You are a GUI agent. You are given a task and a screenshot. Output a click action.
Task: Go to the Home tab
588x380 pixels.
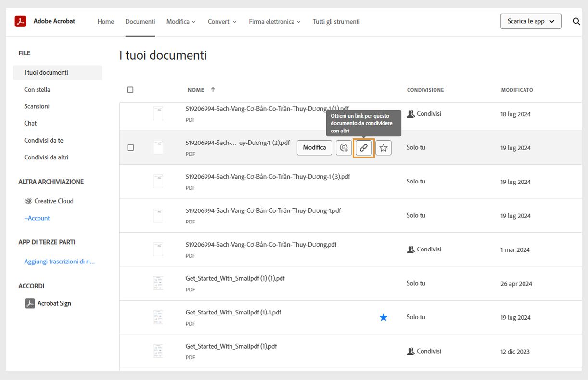(106, 22)
